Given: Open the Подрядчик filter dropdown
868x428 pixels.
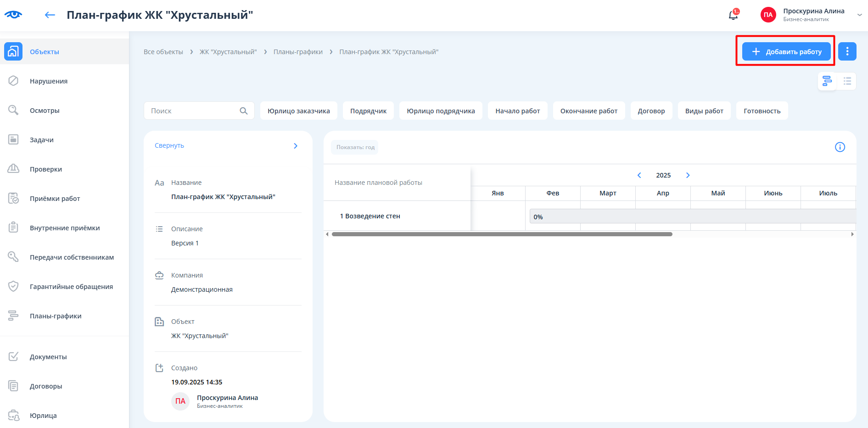Looking at the screenshot, I should click(x=368, y=111).
